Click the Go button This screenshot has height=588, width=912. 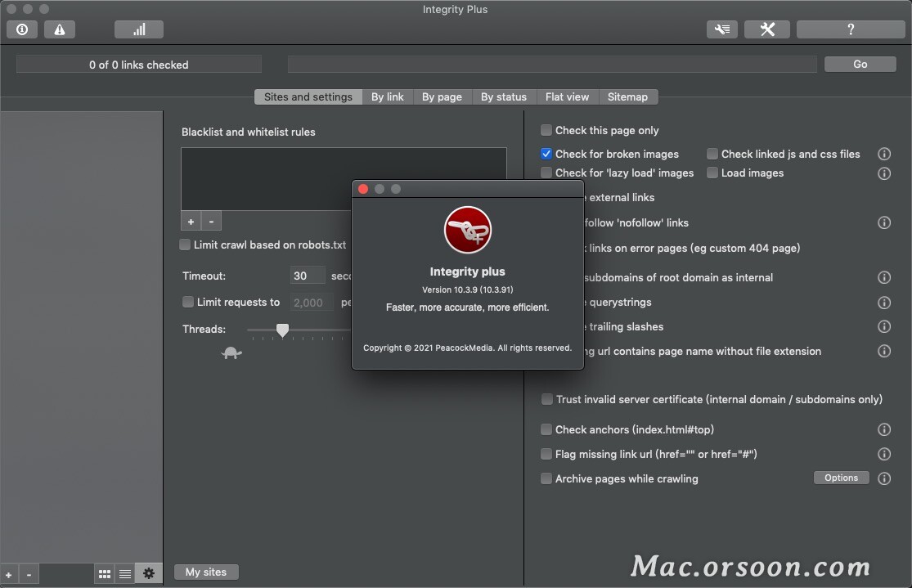(860, 65)
